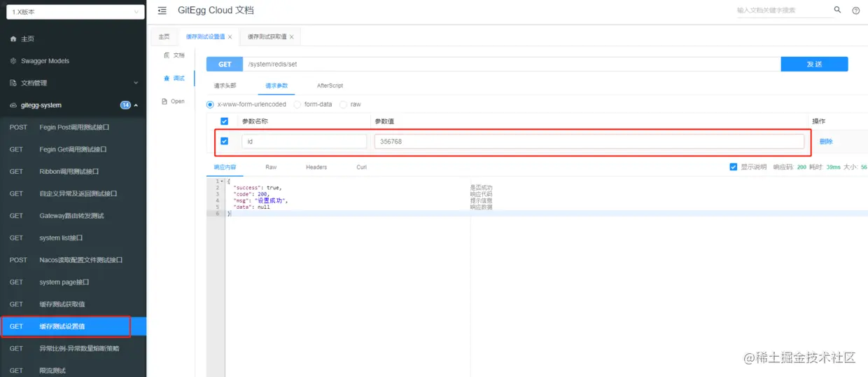Click the parameter name field id
The image size is (868, 377).
click(x=304, y=142)
